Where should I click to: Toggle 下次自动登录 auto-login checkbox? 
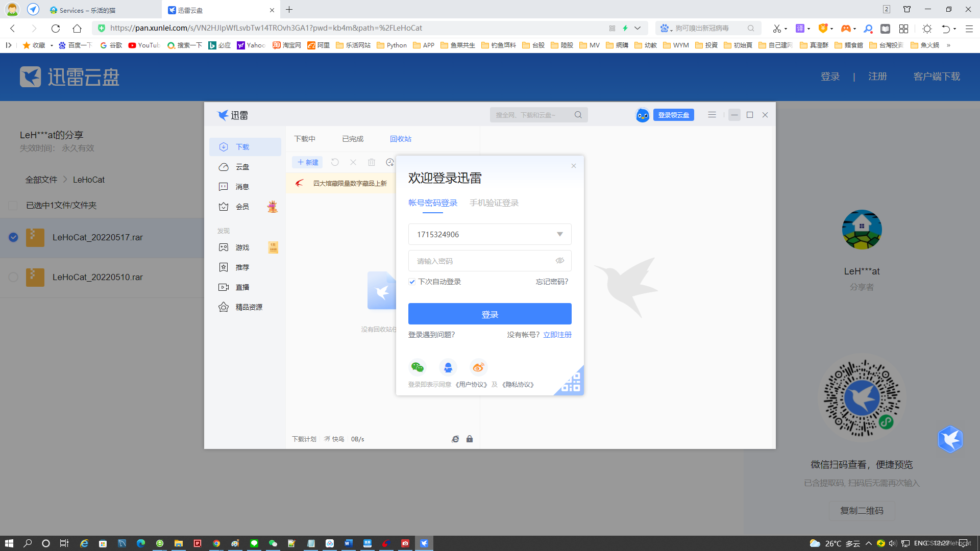(412, 282)
